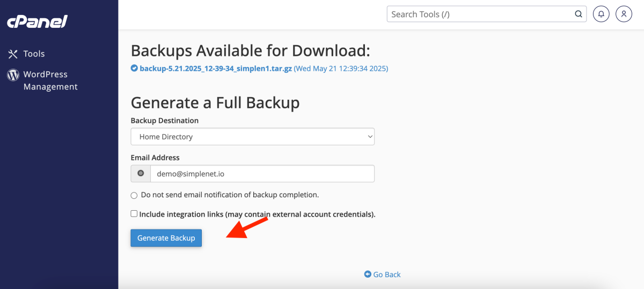This screenshot has width=644, height=289.
Task: Click the WordPress logo icon
Action: click(13, 75)
